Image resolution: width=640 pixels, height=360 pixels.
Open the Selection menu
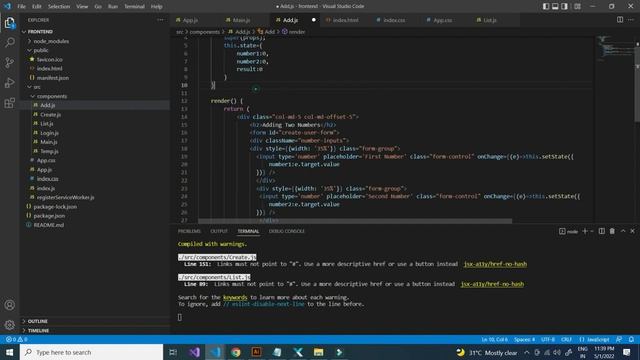point(59,7)
